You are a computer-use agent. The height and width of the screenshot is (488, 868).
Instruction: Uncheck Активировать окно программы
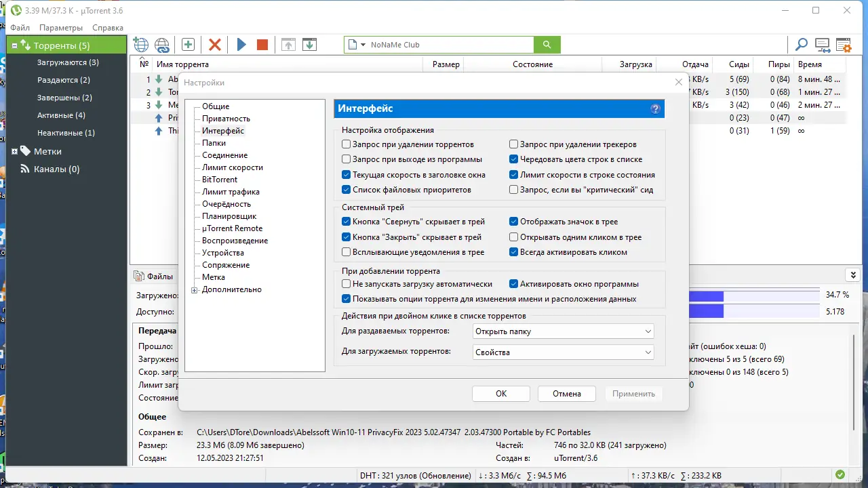coord(514,284)
